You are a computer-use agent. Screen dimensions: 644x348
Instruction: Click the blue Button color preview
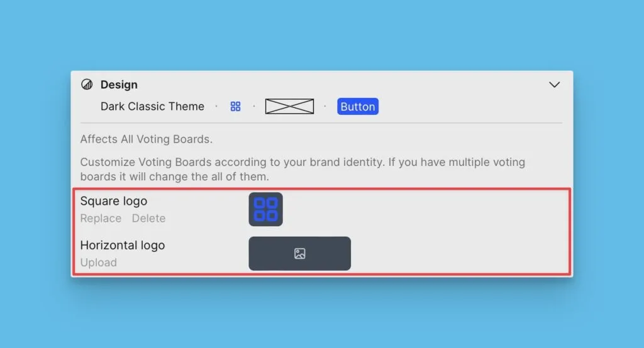[357, 107]
